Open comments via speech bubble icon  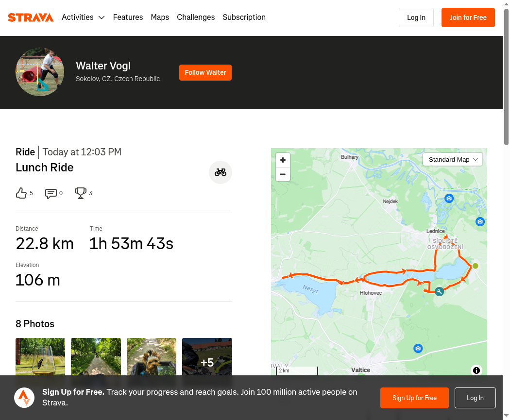(x=51, y=193)
